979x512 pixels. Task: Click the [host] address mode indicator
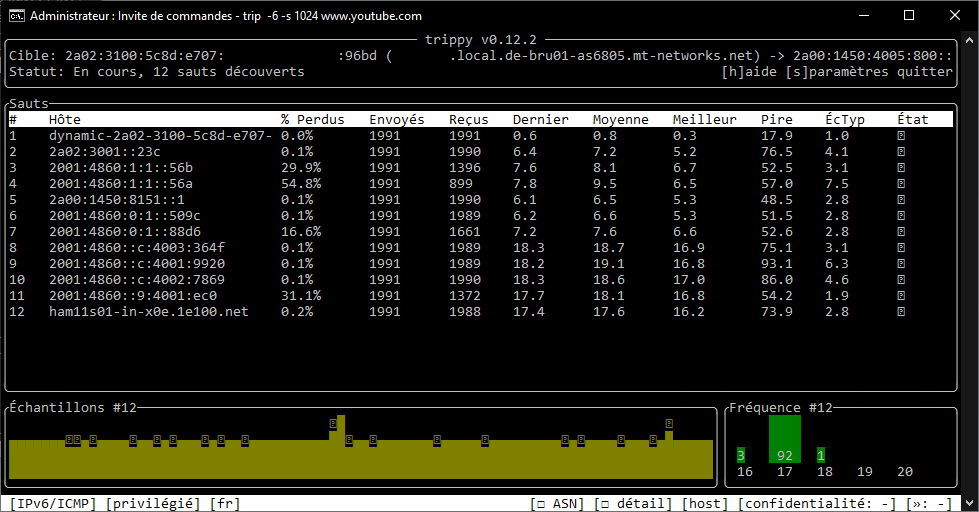coord(705,503)
